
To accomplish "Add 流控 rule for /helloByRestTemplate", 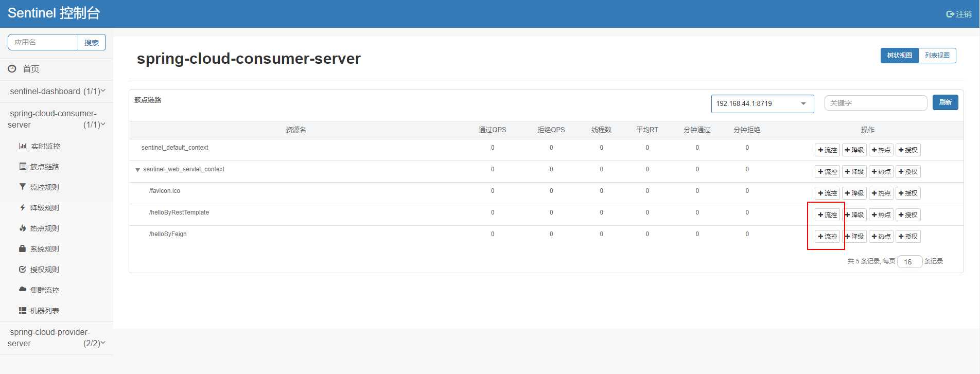I will point(827,215).
